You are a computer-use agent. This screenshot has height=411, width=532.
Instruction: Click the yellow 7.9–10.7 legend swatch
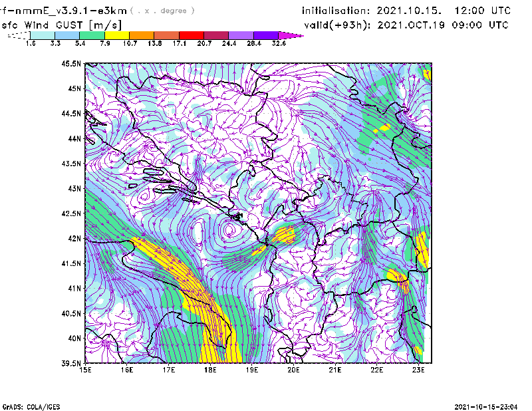pyautogui.click(x=117, y=35)
